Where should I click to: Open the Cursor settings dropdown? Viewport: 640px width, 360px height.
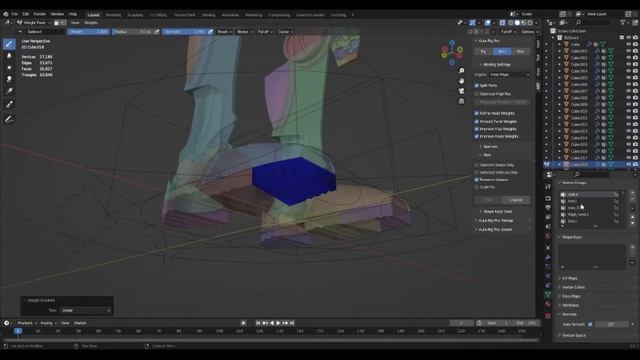coord(285,31)
